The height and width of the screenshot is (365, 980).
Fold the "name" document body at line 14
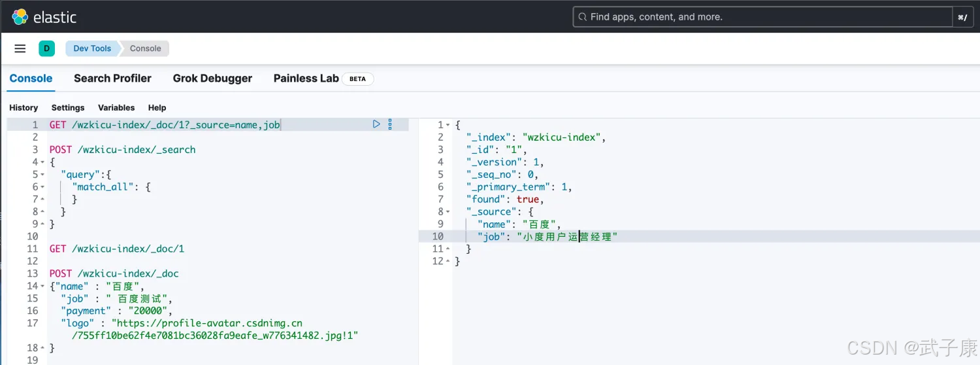coord(43,287)
